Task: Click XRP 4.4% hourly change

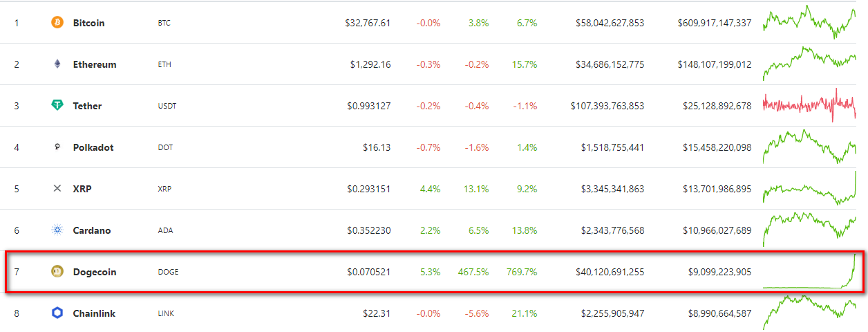Action: click(x=430, y=189)
